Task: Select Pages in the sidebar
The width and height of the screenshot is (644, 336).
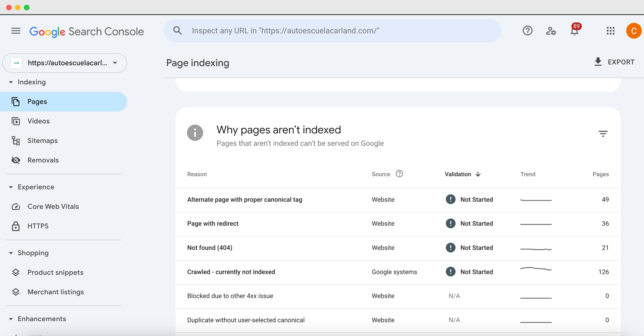Action: pos(63,101)
